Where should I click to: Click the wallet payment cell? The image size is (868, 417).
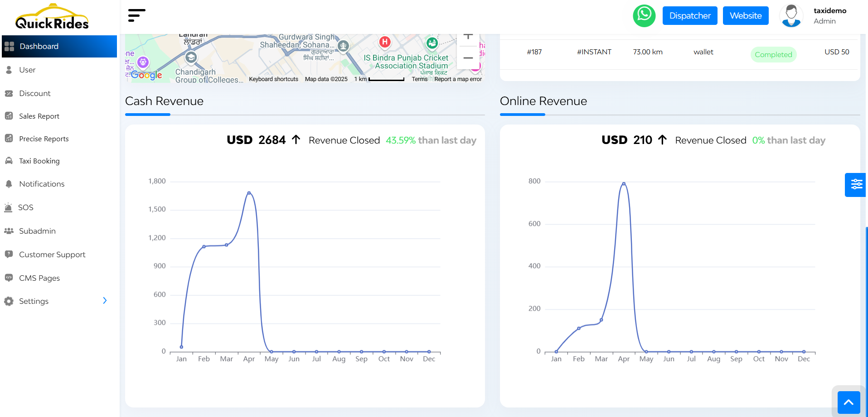point(703,52)
